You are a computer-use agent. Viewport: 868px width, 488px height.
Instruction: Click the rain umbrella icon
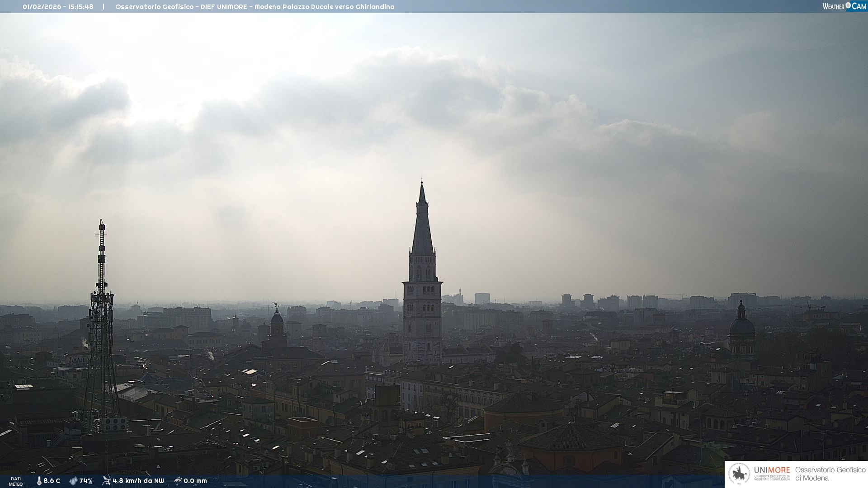[x=178, y=481]
